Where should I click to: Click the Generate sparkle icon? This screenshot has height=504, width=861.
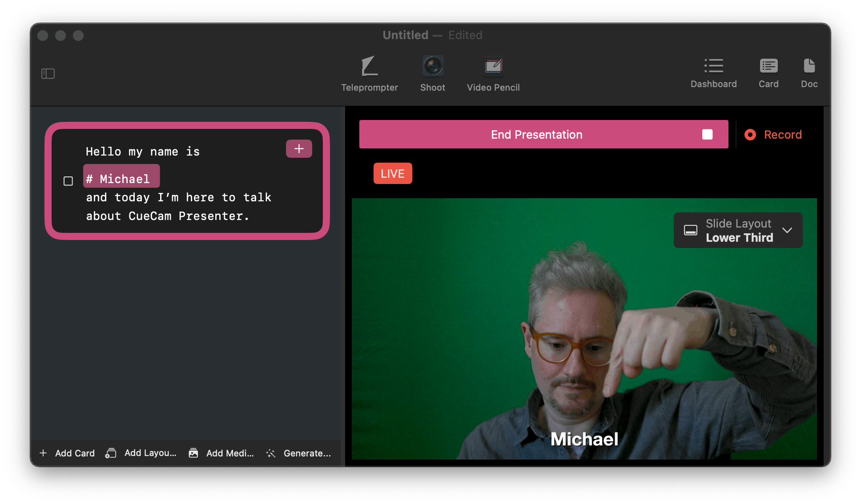(x=271, y=453)
